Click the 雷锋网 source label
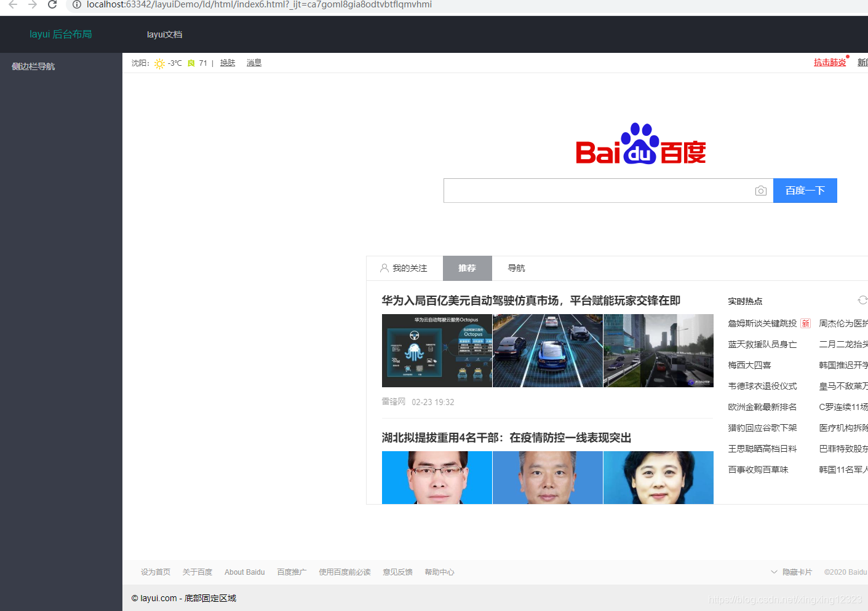 click(x=394, y=402)
